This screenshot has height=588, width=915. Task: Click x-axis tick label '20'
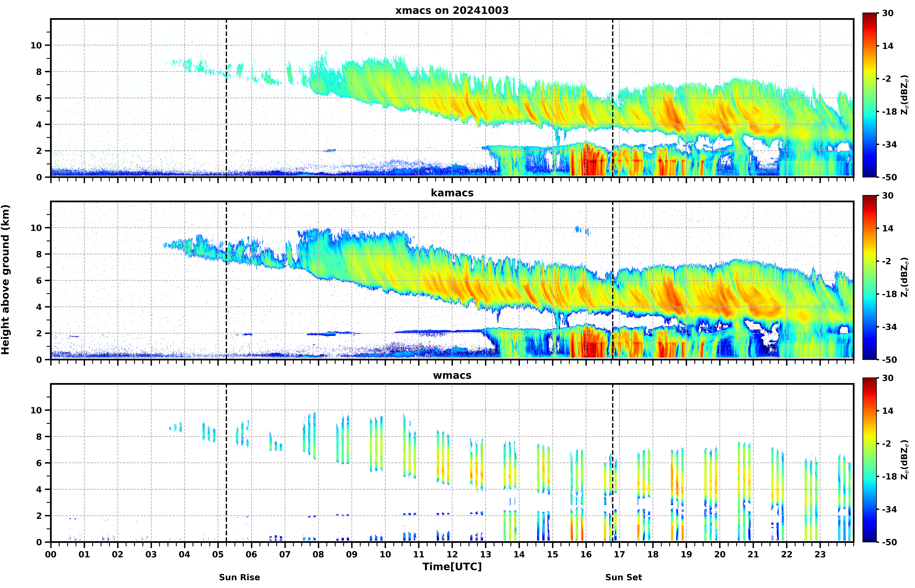(x=720, y=554)
